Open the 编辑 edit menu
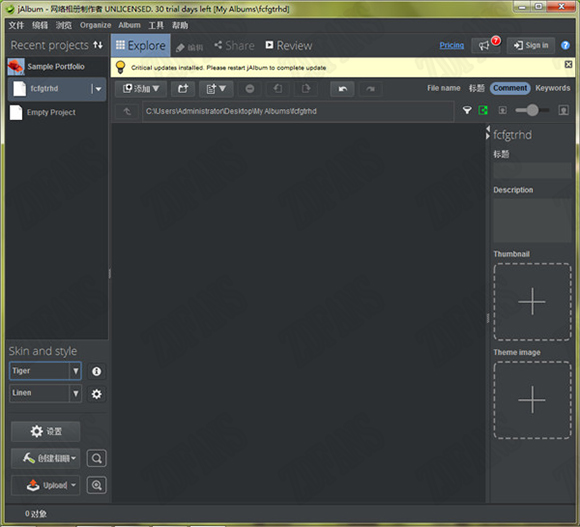 pos(40,25)
